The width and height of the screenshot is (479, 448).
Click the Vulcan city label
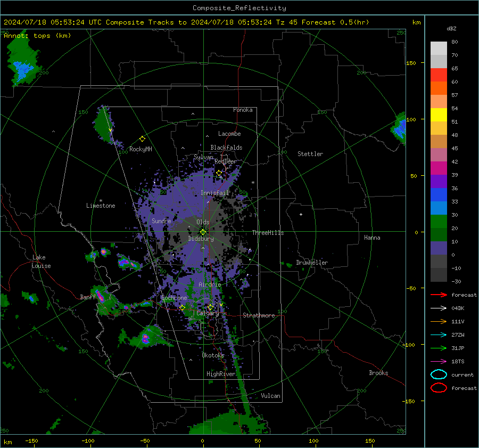click(270, 396)
